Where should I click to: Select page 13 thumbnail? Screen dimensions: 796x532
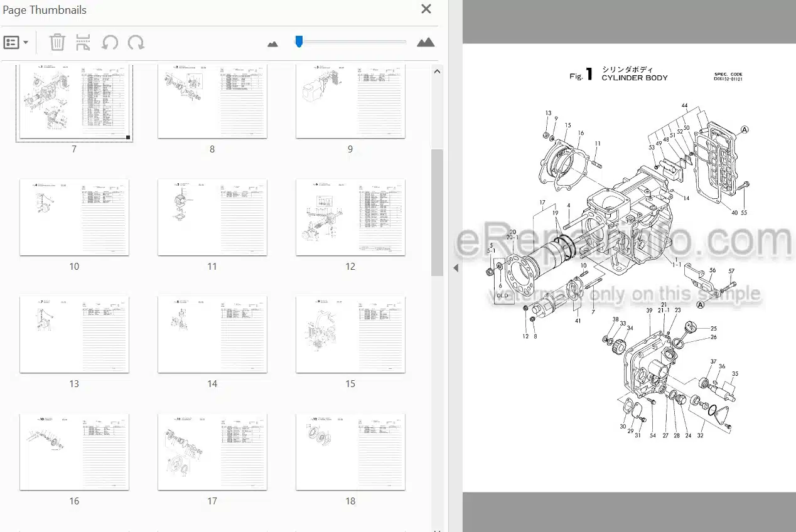pos(74,334)
